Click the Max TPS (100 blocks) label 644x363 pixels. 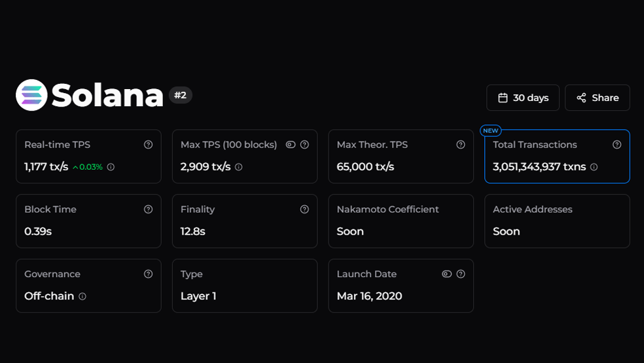(229, 145)
